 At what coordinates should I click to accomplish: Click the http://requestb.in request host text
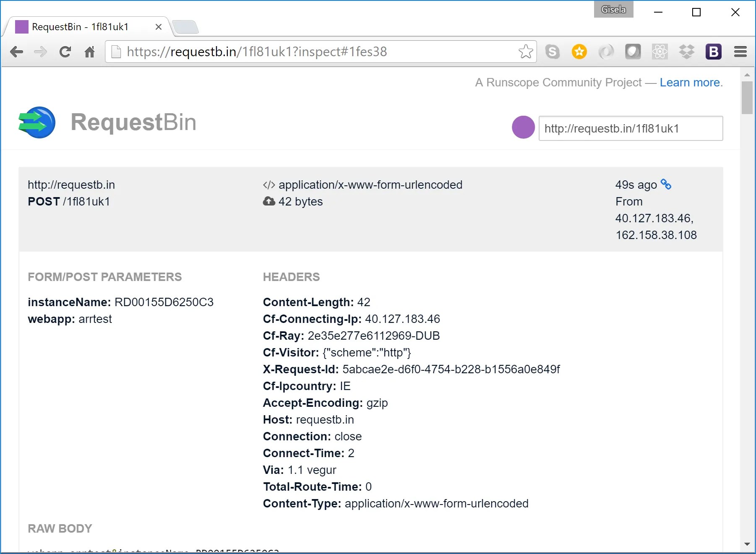pos(71,185)
